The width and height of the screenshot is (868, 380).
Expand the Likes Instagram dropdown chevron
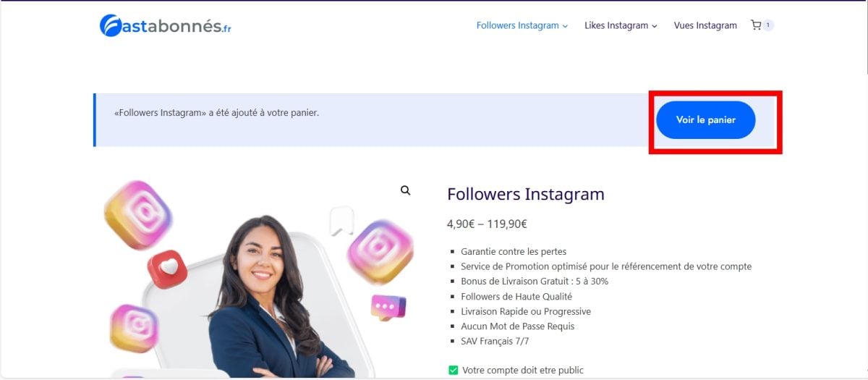coord(655,26)
